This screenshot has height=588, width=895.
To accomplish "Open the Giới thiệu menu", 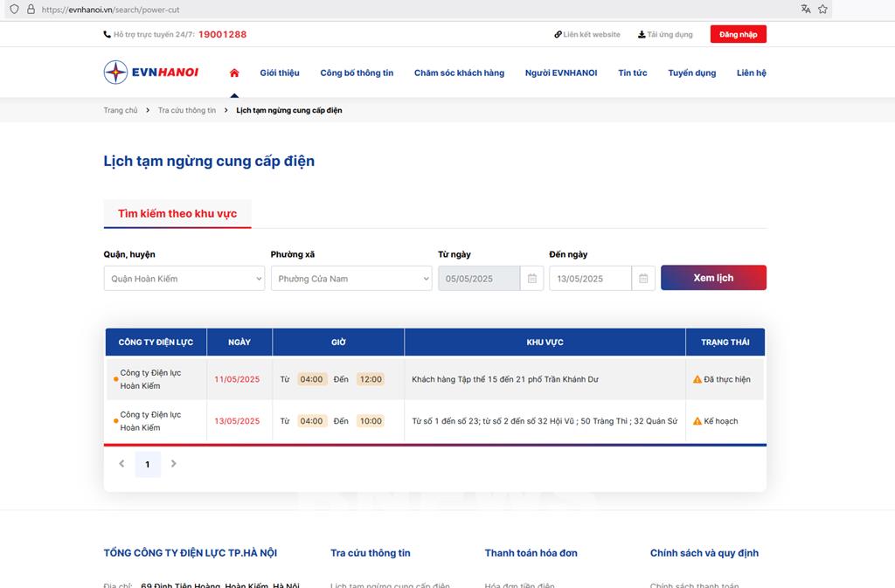I will click(280, 73).
